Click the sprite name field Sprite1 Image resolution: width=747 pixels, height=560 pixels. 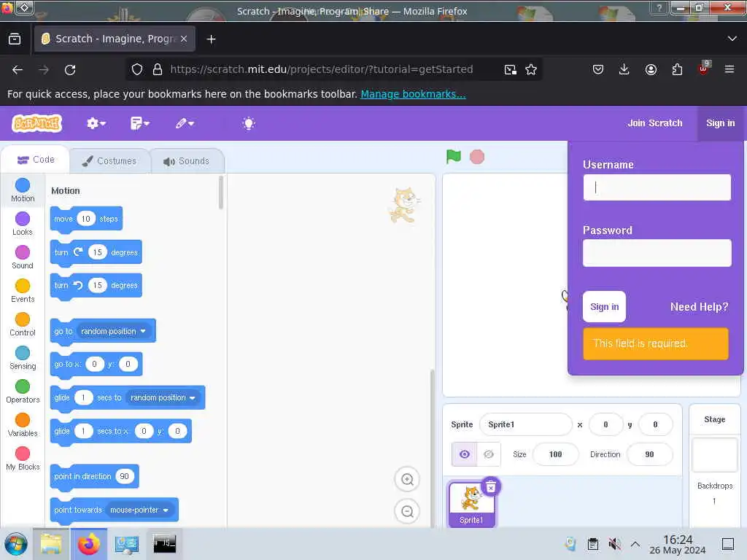click(x=525, y=424)
